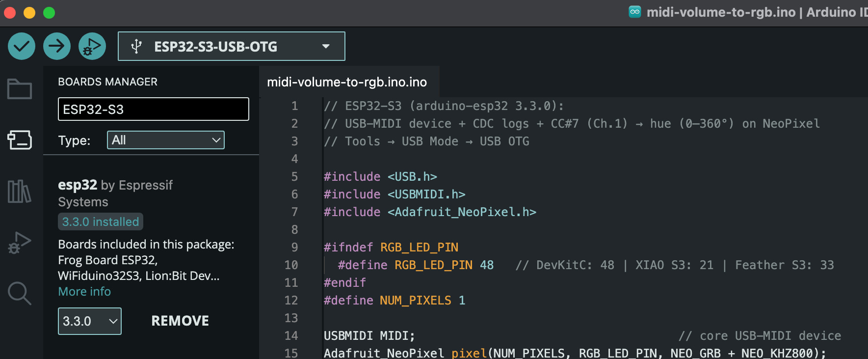Open the More info link
This screenshot has width=868, height=359.
[84, 291]
